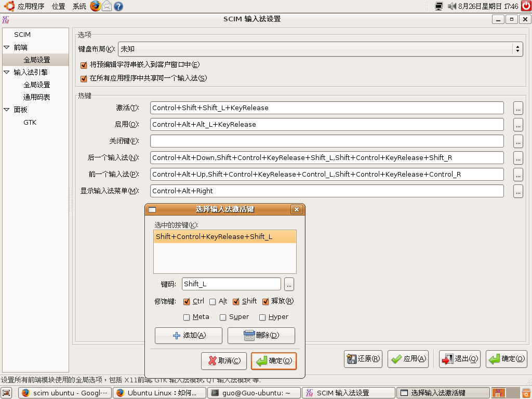The image size is (532, 399).
Task: Open the help icon in top panel
Action: (x=118, y=6)
